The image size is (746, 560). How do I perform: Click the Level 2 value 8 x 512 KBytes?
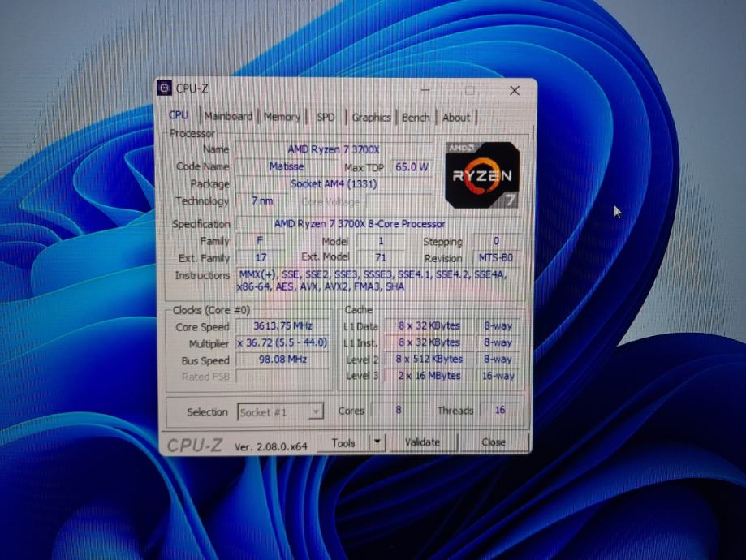[x=429, y=360]
